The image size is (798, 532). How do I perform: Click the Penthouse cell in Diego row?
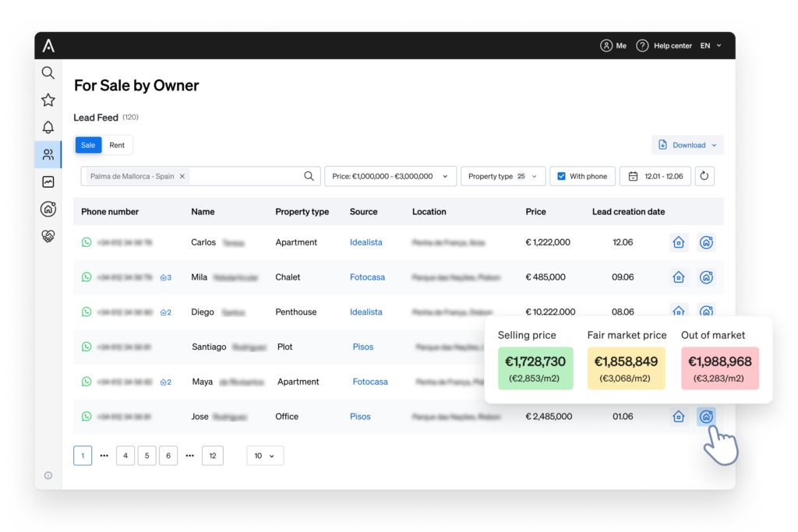point(295,312)
